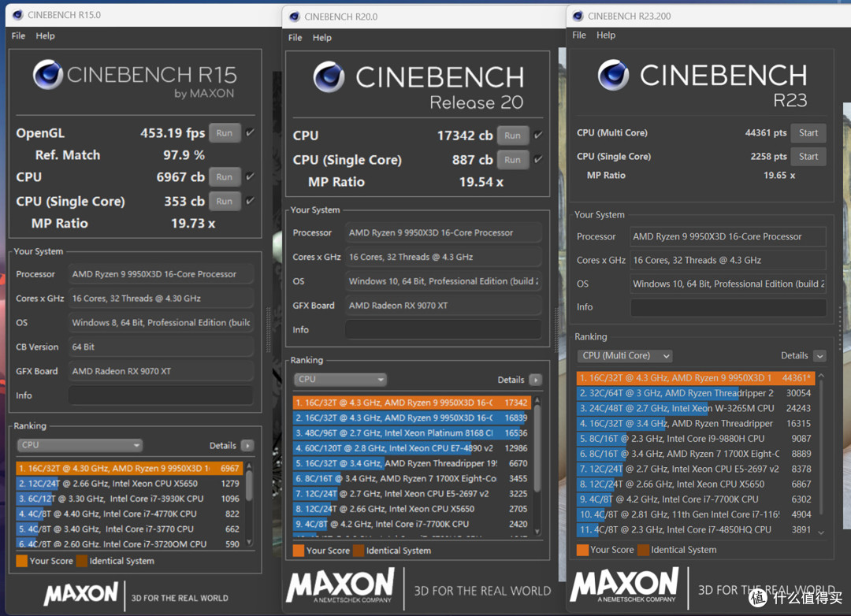Select R23 row Intel Core i7-4850HQ CPU
Viewport: 851px width, 616px height.
point(695,529)
